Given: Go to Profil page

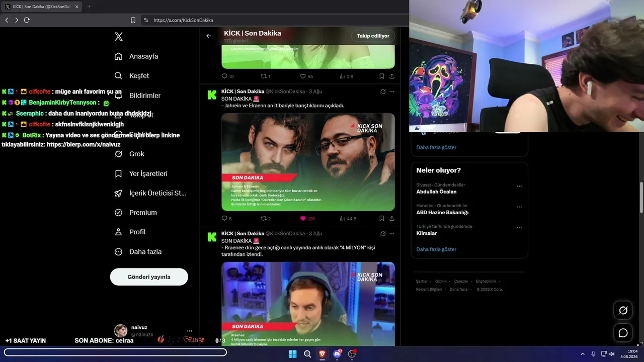Looking at the screenshot, I should point(130,232).
